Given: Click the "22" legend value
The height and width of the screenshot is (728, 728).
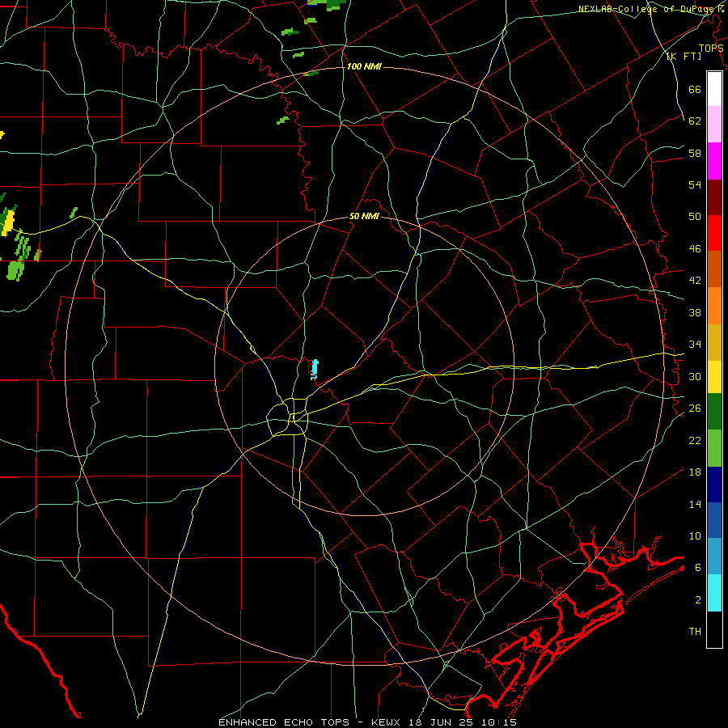Looking at the screenshot, I should pos(695,440).
